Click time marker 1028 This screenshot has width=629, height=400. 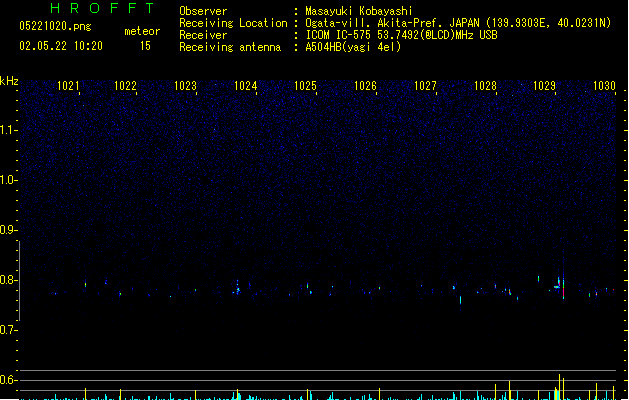485,86
